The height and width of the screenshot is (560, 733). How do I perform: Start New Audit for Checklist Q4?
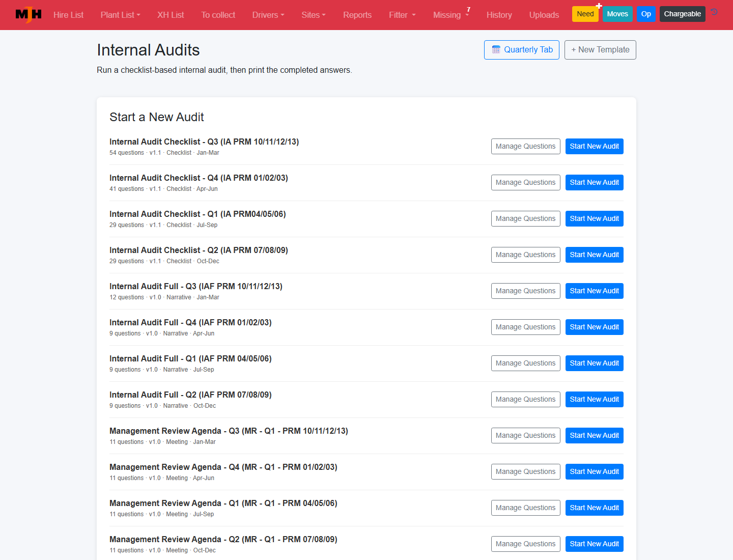click(x=594, y=182)
